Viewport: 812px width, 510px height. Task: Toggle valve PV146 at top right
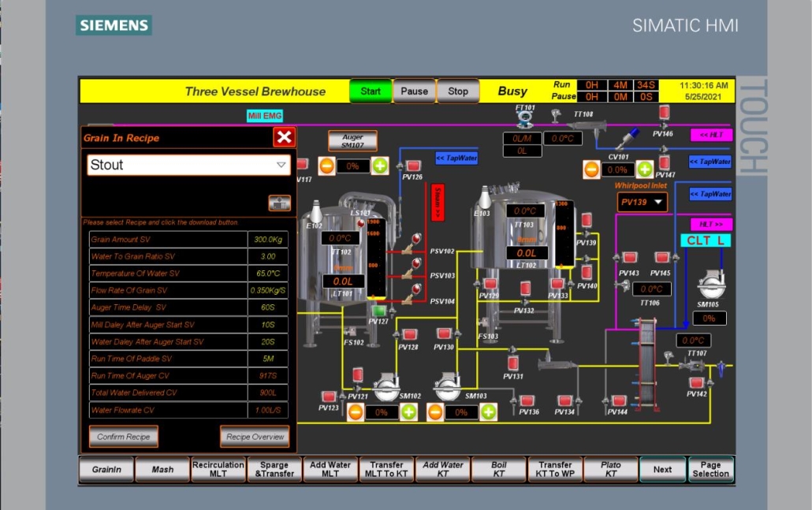point(664,113)
